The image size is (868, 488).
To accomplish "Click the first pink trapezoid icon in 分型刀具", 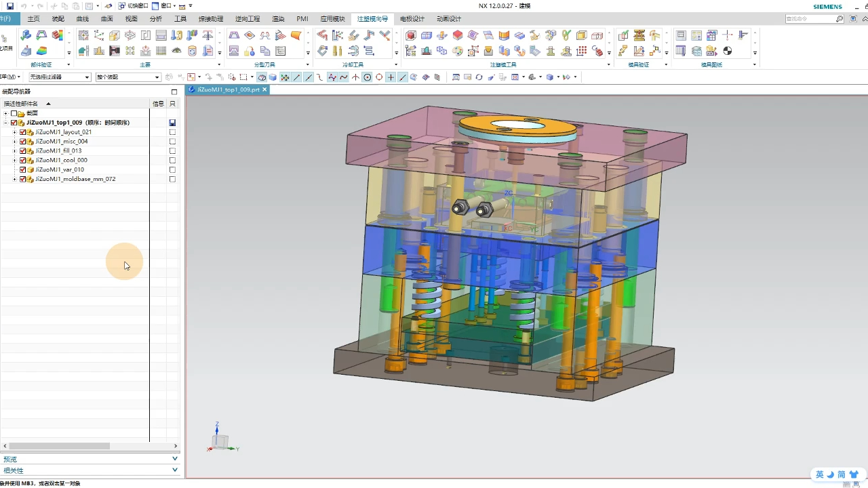I will 234,35.
